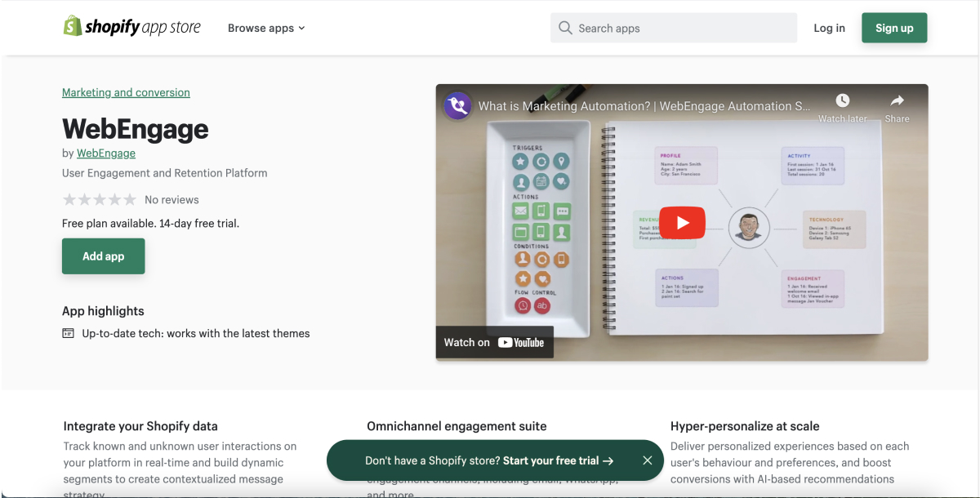
Task: Click the Share arrow icon on video
Action: pos(897,100)
